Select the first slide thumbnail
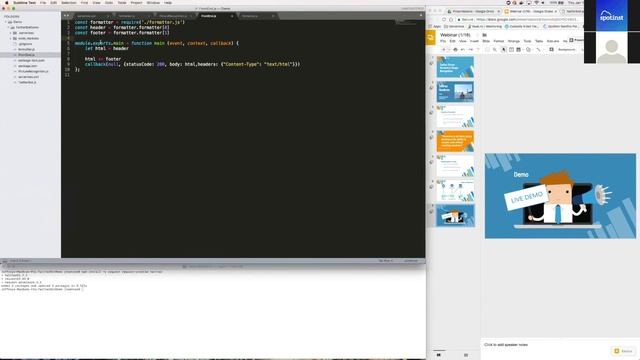Viewport: 640px width, 360px height. click(x=455, y=67)
